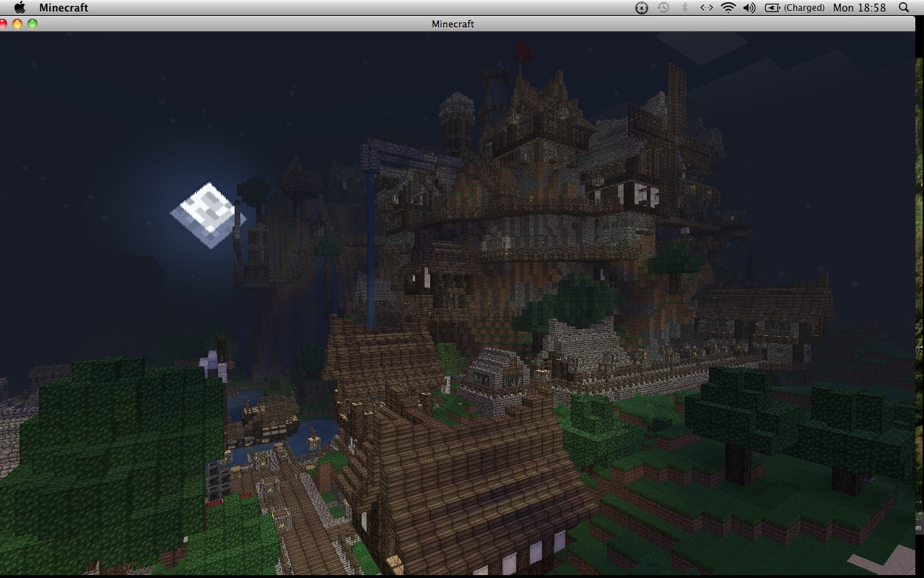The width and height of the screenshot is (924, 578).
Task: Open the Apple menu
Action: coord(19,7)
